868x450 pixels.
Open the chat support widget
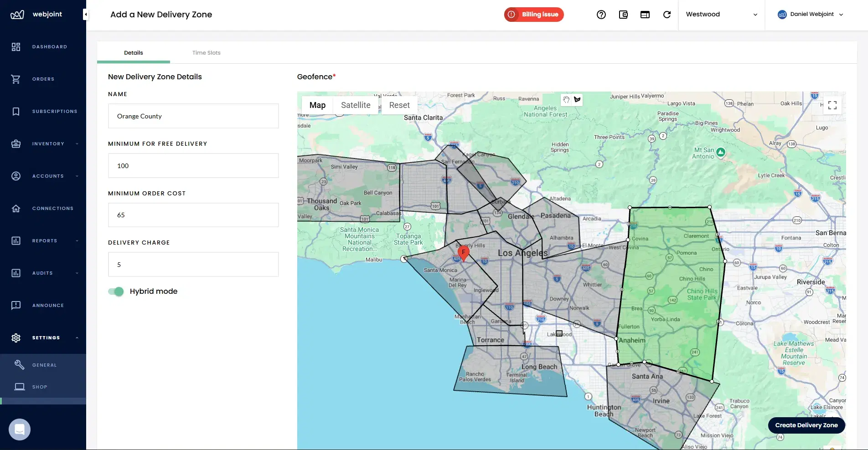(19, 429)
